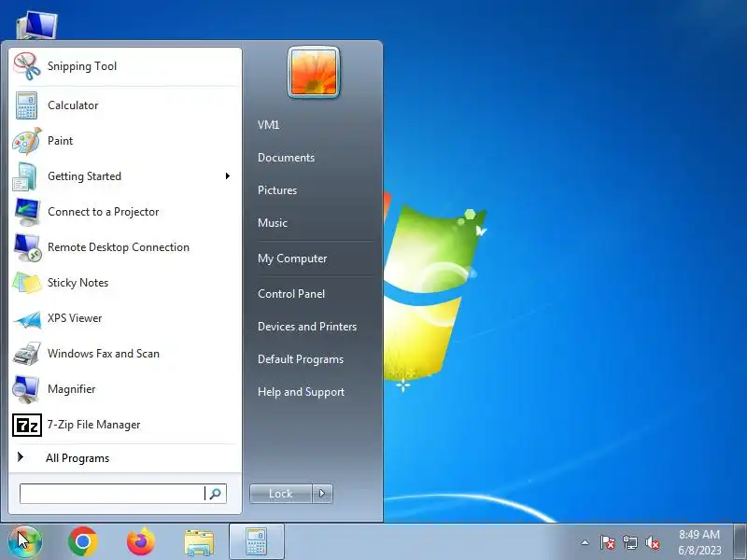Open Control Panel
The image size is (747, 560).
(291, 294)
